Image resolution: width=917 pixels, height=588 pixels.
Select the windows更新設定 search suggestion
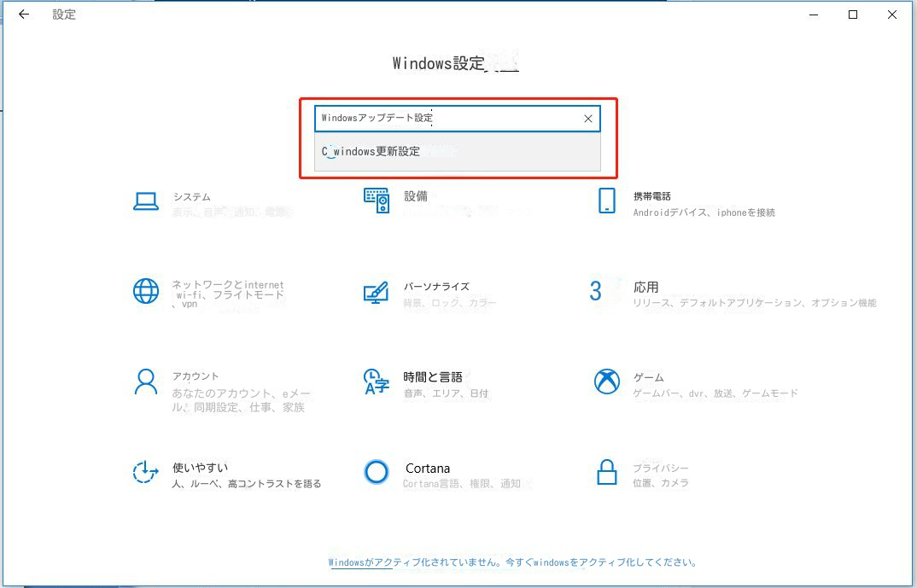pyautogui.click(x=458, y=151)
